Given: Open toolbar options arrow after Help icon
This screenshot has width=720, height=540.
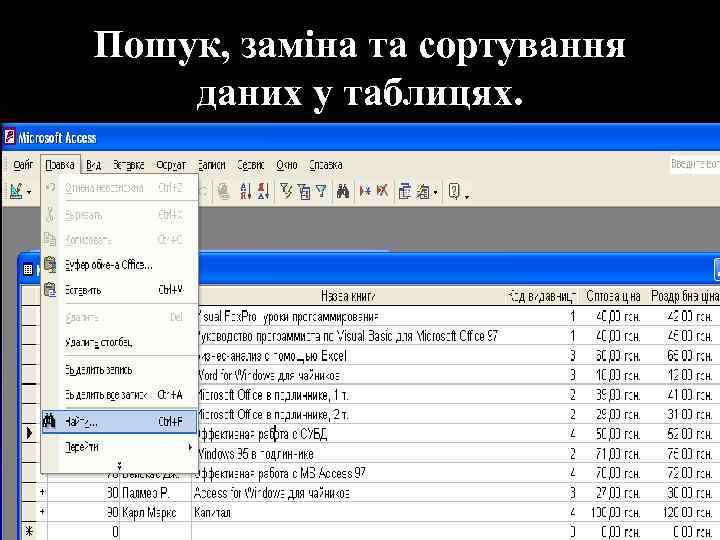Looking at the screenshot, I should point(467,197).
